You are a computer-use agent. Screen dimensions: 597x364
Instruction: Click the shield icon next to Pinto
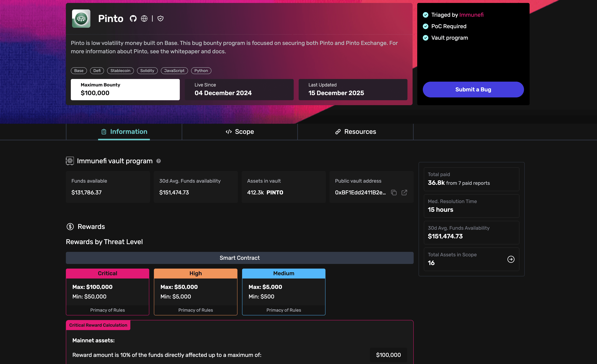tap(160, 18)
